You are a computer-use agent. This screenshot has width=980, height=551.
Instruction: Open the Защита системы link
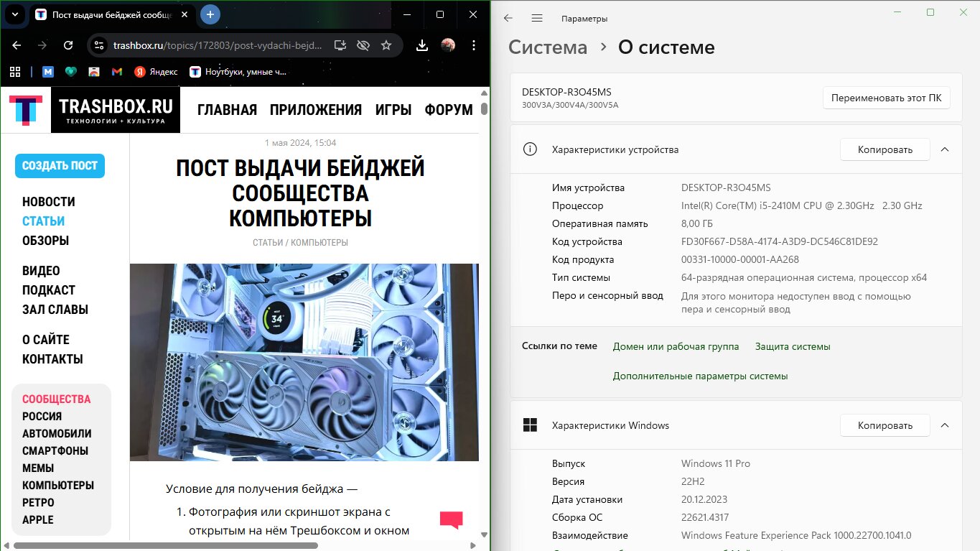792,346
